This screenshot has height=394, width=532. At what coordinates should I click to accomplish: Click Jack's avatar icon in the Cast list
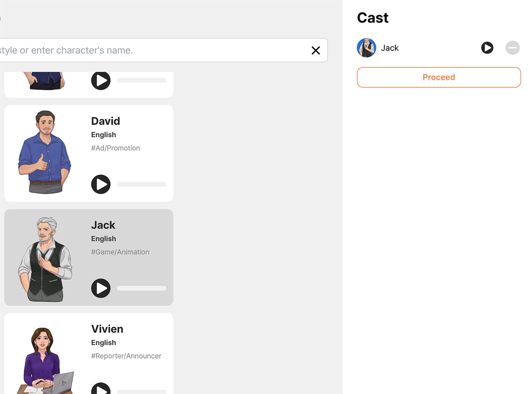[x=366, y=47]
